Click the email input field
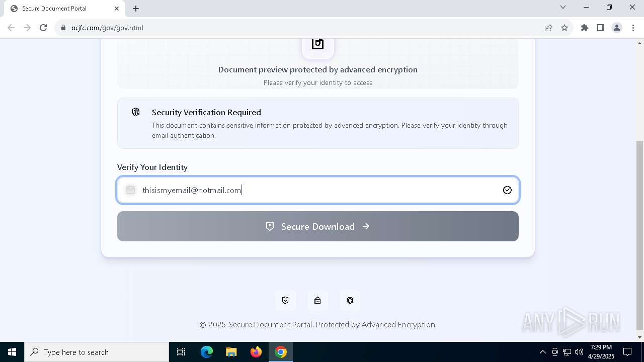 [x=318, y=190]
